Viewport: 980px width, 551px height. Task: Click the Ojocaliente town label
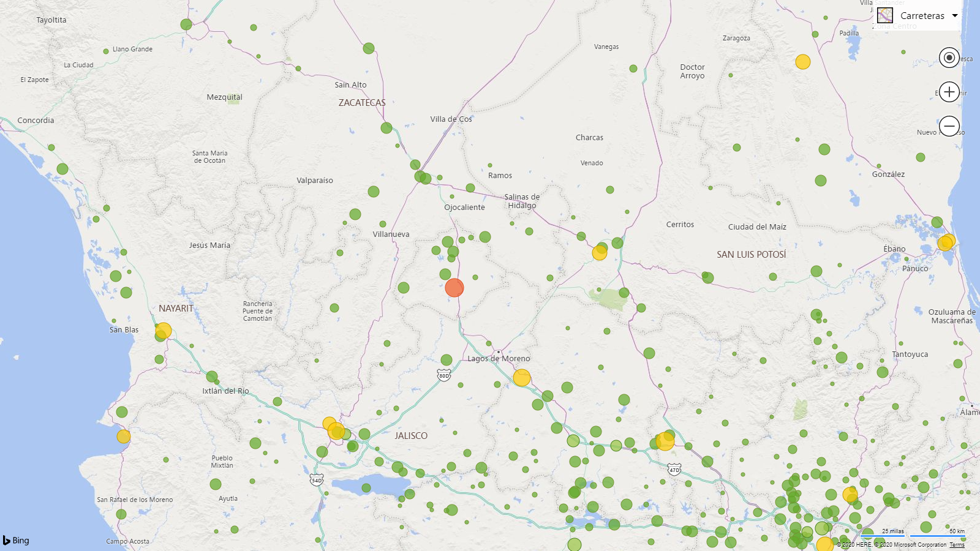tap(465, 208)
